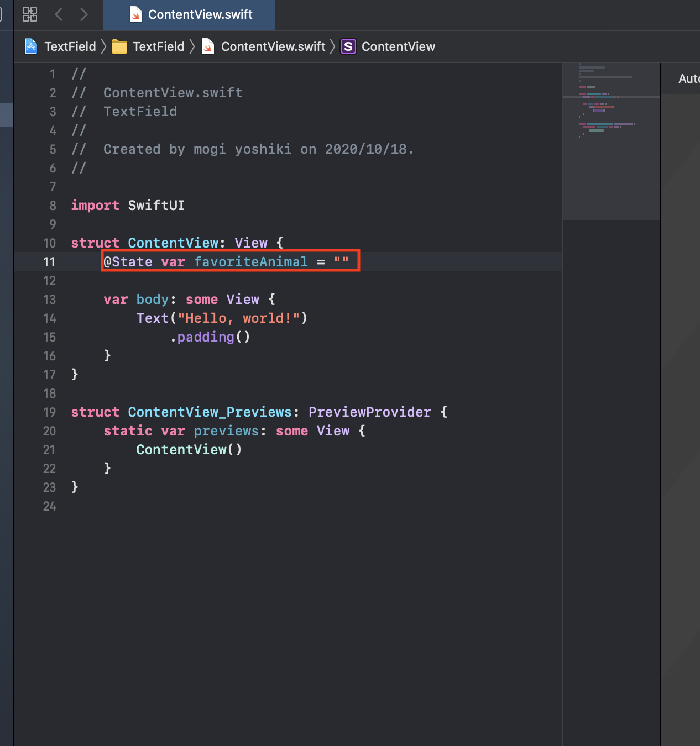Click the "Hello, world!" string literal
This screenshot has width=700, height=746.
pyautogui.click(x=239, y=318)
